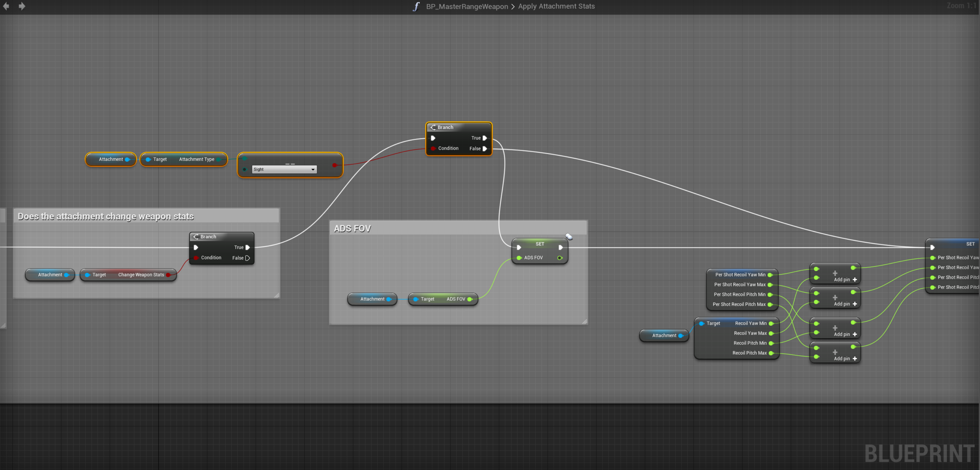The width and height of the screenshot is (980, 470).
Task: Click Add pin on the topmost add node
Action: click(x=845, y=280)
